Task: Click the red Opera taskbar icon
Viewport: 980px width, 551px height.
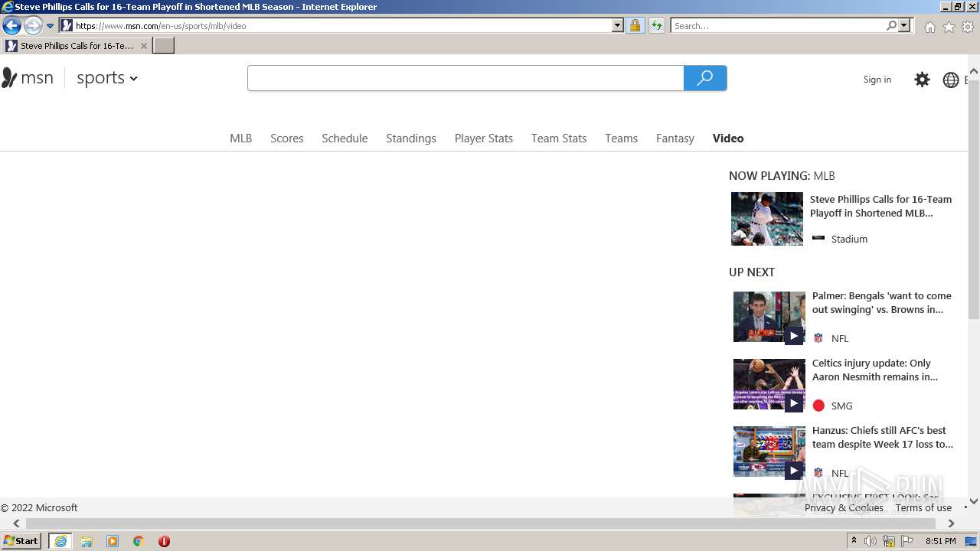Action: pyautogui.click(x=164, y=541)
